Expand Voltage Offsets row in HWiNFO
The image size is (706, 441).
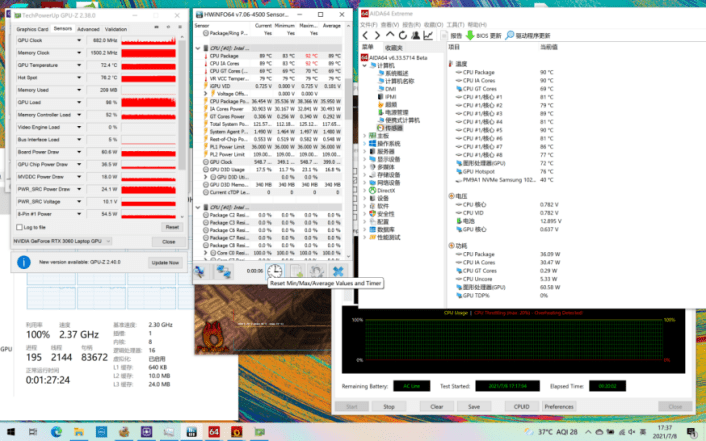pos(206,93)
